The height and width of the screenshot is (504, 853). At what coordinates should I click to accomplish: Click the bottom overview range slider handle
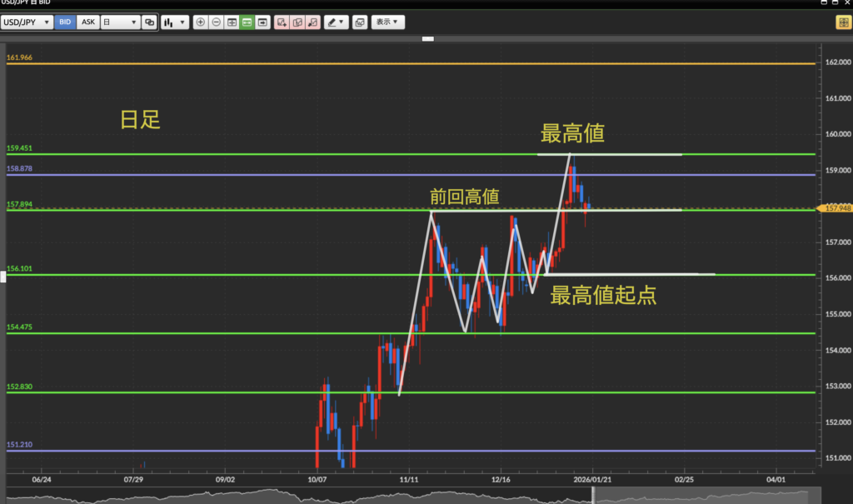[593, 496]
